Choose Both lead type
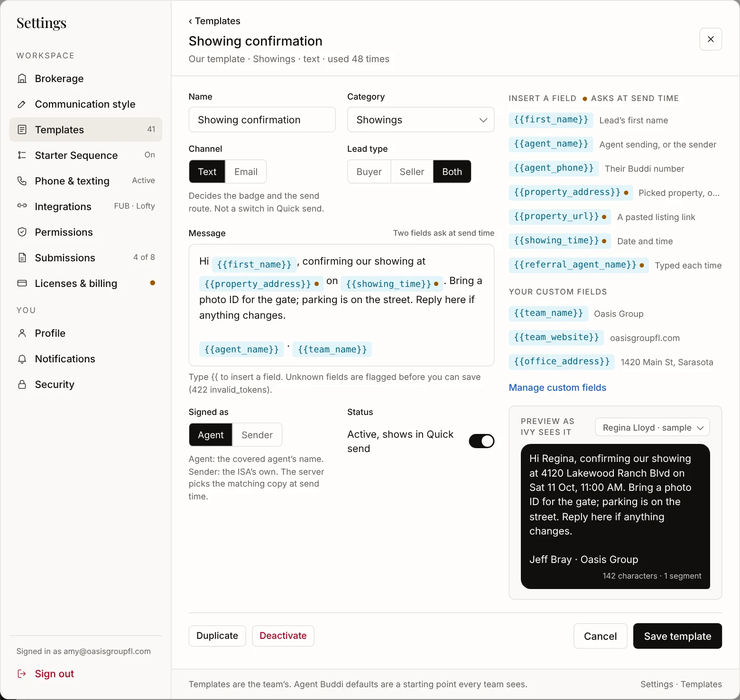 pos(452,172)
